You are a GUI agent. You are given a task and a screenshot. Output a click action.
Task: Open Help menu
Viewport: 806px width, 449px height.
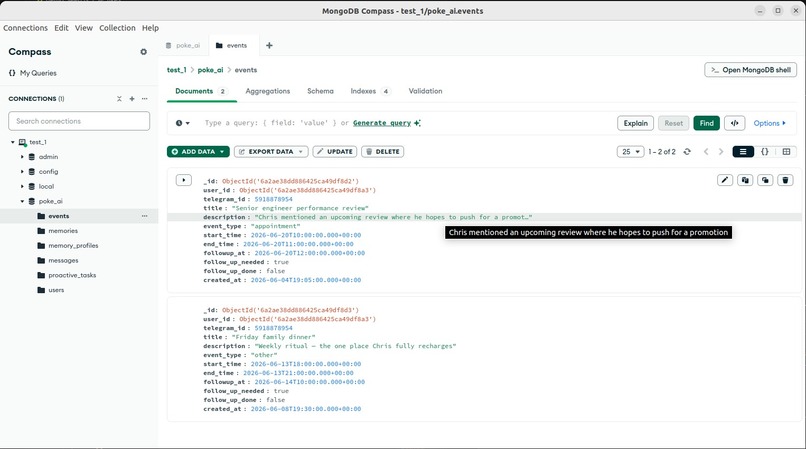(150, 28)
